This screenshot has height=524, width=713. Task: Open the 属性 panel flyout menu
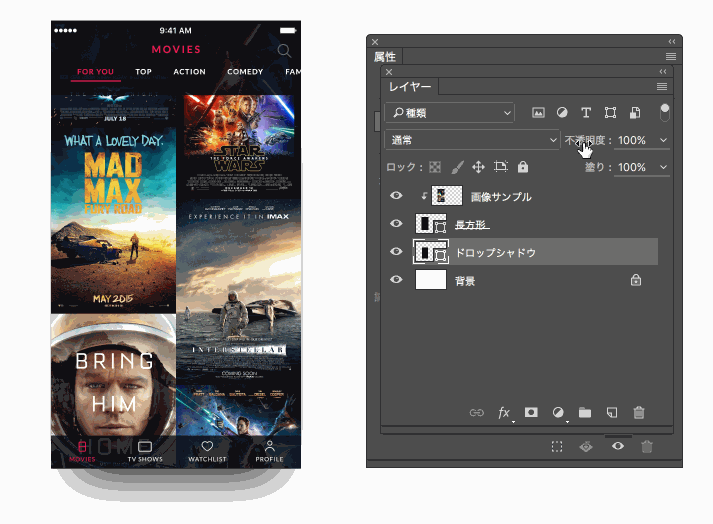pos(671,56)
